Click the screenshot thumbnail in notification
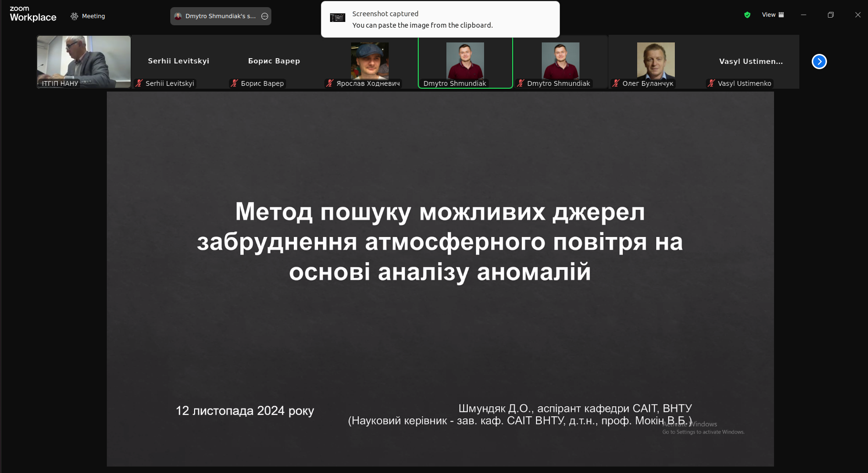 338,18
